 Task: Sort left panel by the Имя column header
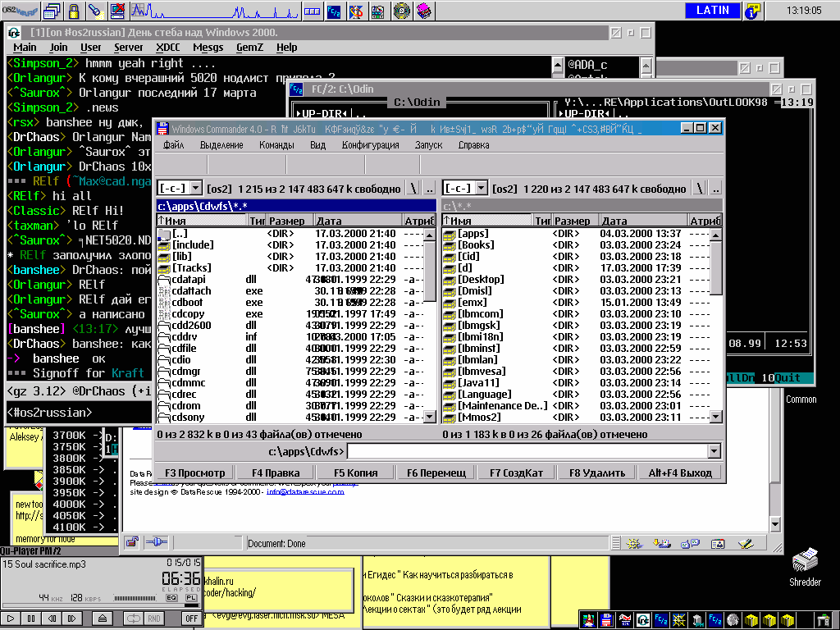(203, 220)
